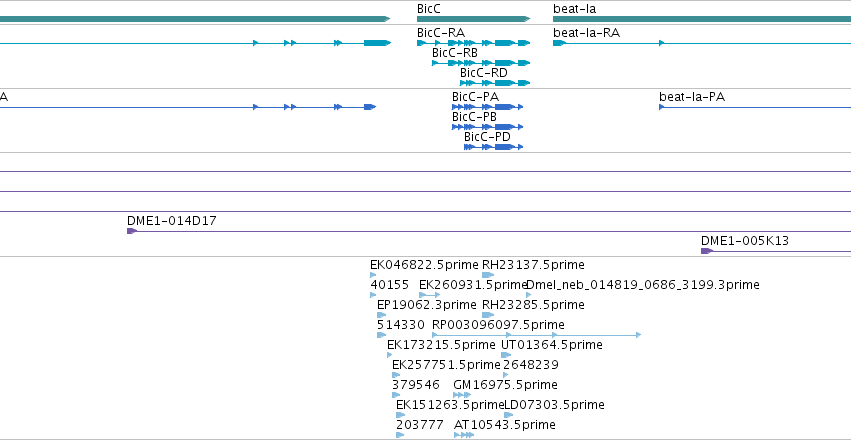
Task: Open the RP003096097.5prime spliced EST
Action: tap(537, 335)
